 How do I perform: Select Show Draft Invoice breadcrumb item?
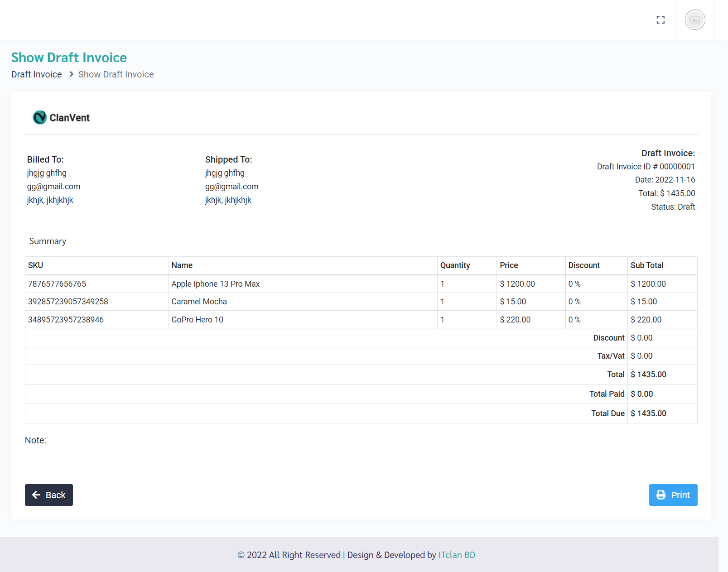click(x=116, y=74)
